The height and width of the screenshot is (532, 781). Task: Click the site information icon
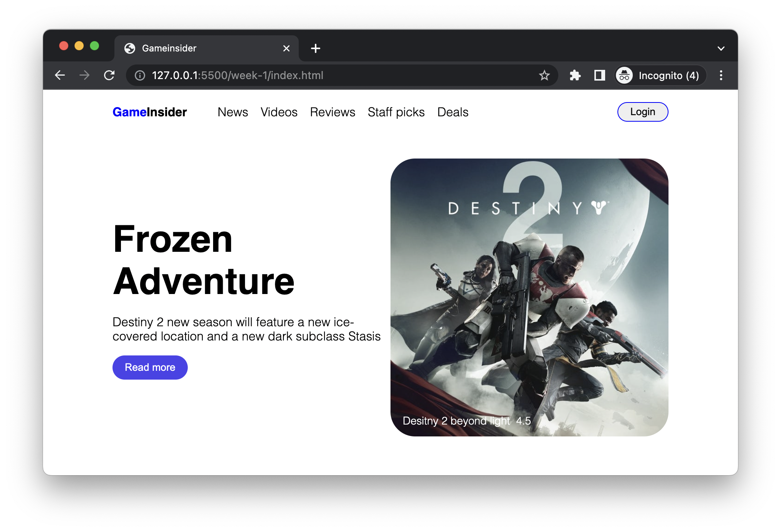pyautogui.click(x=140, y=75)
